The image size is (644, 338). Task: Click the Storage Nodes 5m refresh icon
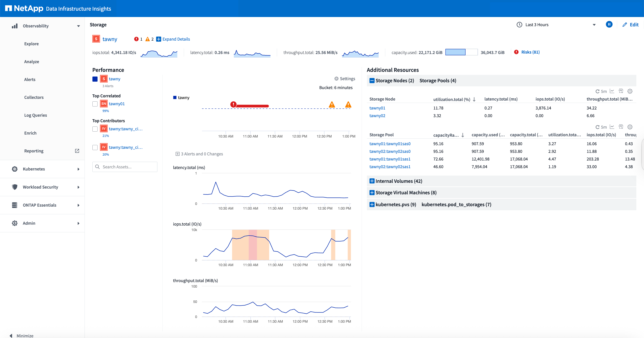(x=598, y=91)
